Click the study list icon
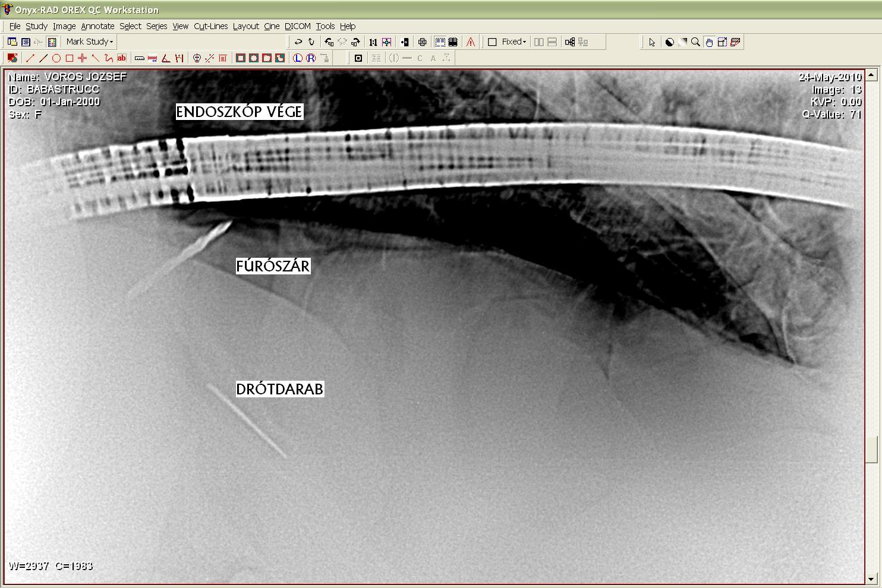 pos(26,42)
